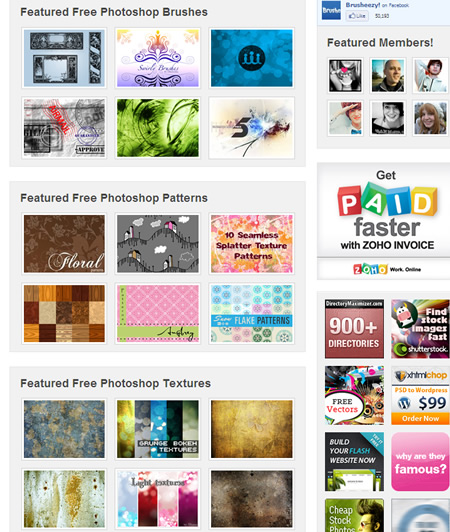This screenshot has height=532, width=450.
Task: Open the Floral pattern thumbnail
Action: (x=64, y=244)
